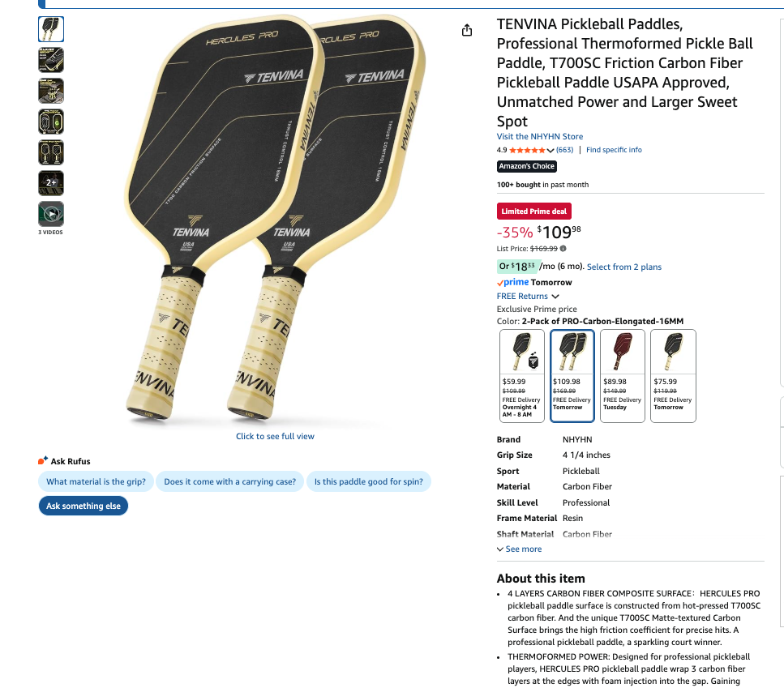The image size is (784, 688).
Task: Select the $75.99 single paddle option
Action: click(673, 376)
